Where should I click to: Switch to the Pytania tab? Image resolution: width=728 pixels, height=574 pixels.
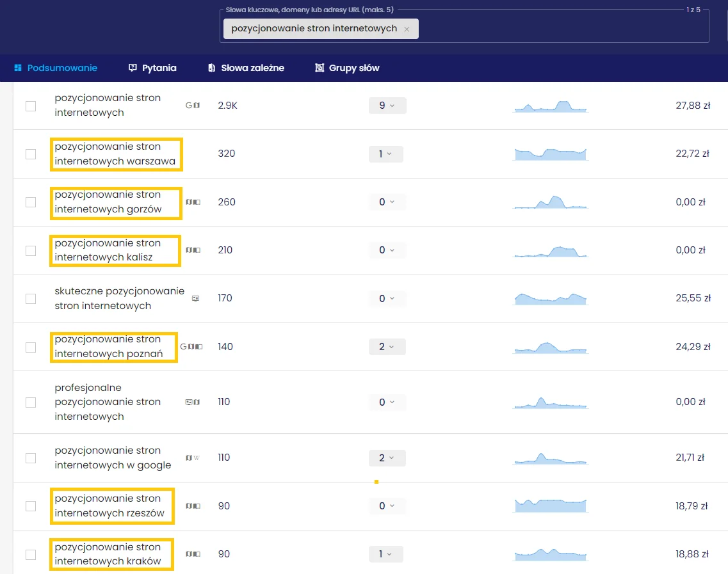pyautogui.click(x=152, y=68)
